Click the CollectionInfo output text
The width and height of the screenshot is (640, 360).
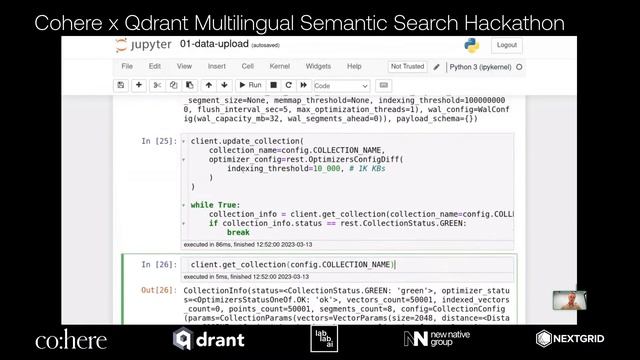(x=347, y=304)
